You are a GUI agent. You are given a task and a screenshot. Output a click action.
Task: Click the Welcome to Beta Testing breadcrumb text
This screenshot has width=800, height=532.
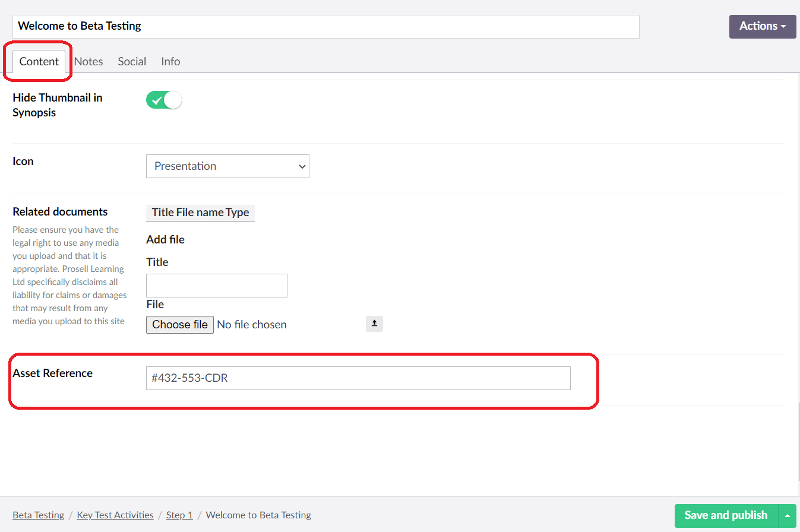tap(258, 515)
